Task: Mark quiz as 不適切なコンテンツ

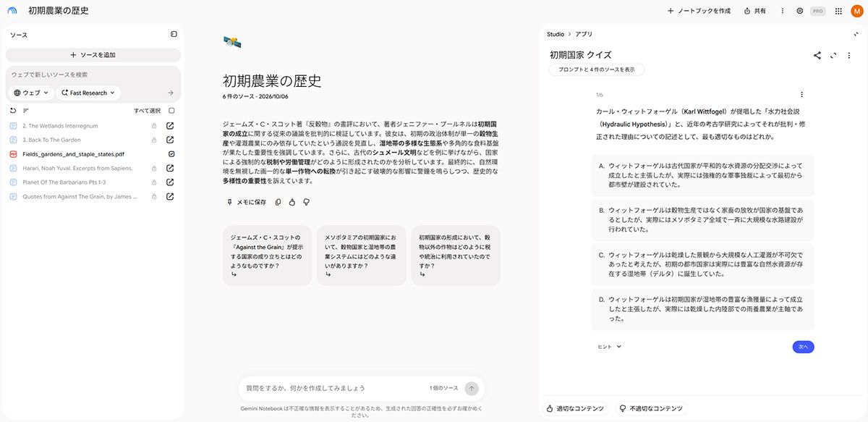Action: coord(651,409)
